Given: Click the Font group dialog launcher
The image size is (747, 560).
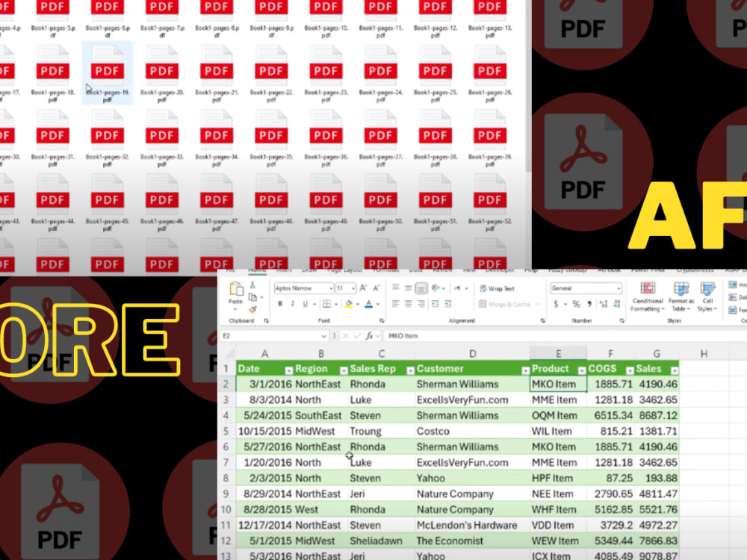Looking at the screenshot, I should (x=382, y=320).
